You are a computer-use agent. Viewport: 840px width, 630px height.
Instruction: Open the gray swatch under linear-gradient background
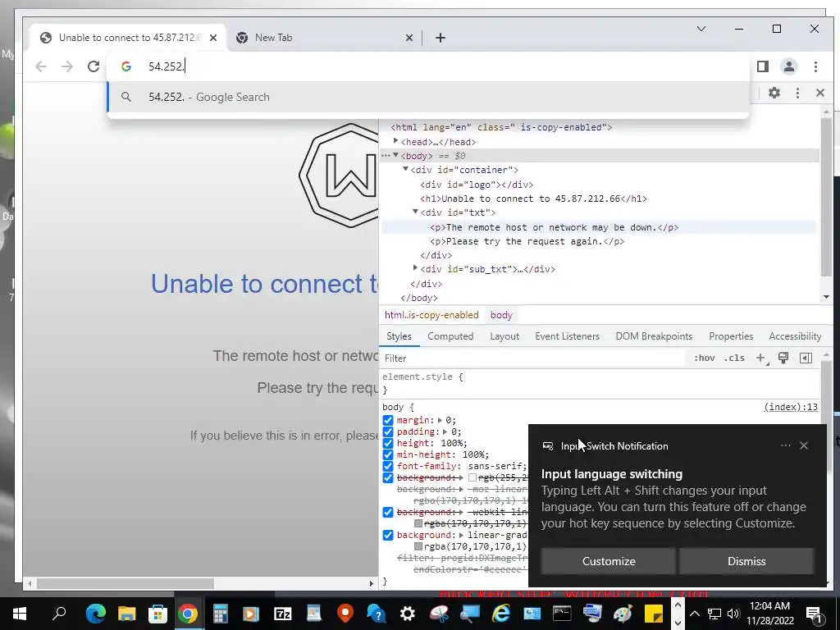click(418, 546)
